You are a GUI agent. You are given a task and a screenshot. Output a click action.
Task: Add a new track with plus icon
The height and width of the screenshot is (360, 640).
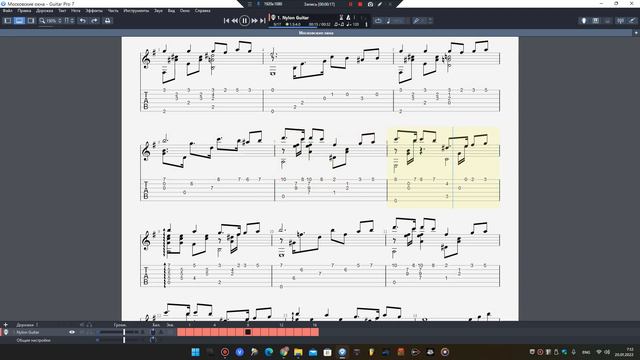coord(5,325)
